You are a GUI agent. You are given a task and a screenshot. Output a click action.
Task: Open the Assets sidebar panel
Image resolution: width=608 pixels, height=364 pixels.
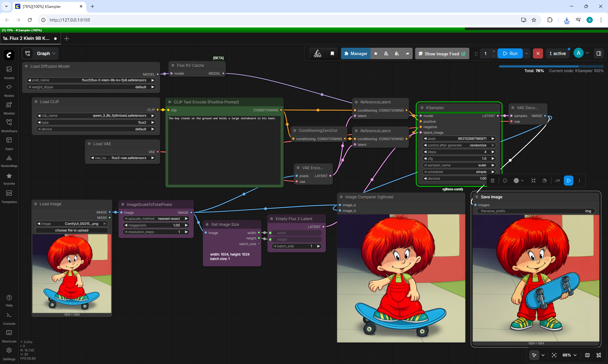(9, 72)
